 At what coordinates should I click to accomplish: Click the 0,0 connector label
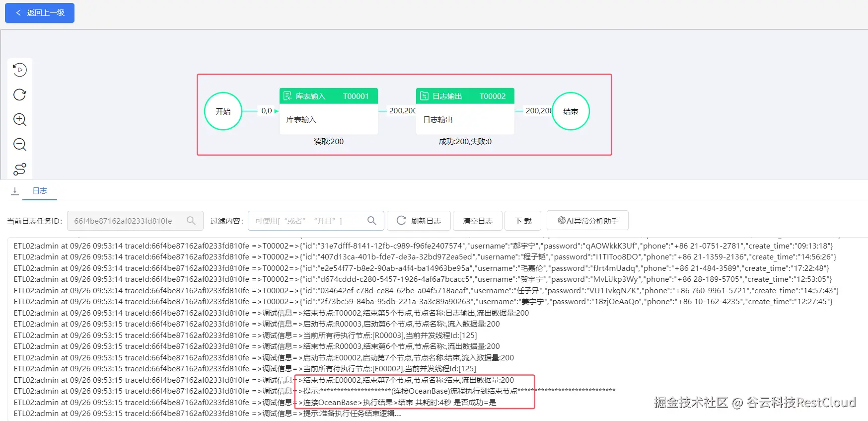coord(267,111)
